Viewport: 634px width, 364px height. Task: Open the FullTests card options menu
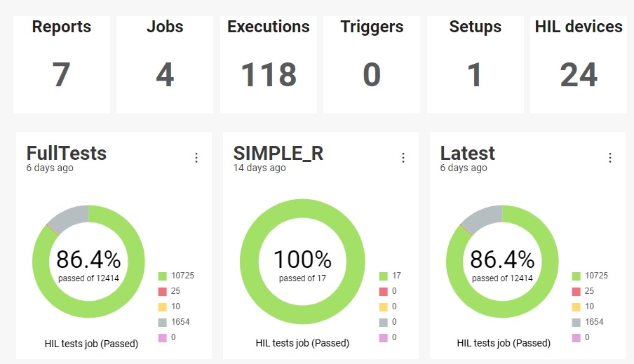(x=196, y=158)
